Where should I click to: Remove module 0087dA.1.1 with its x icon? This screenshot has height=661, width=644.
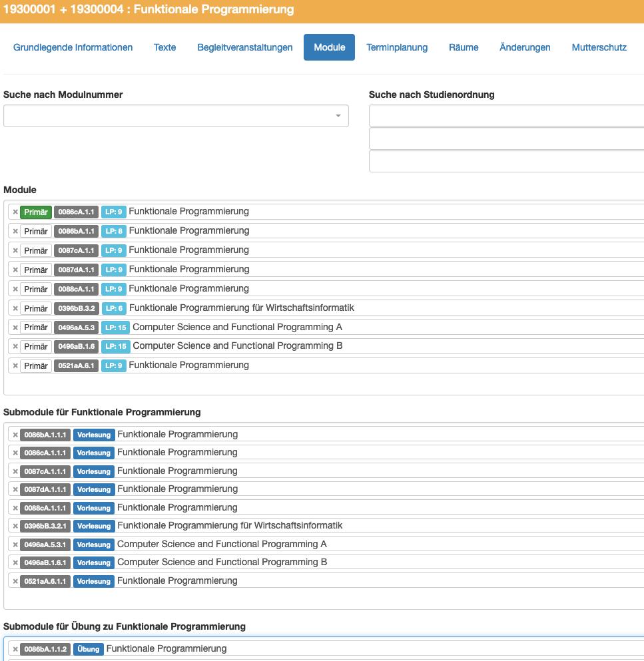pyautogui.click(x=15, y=270)
